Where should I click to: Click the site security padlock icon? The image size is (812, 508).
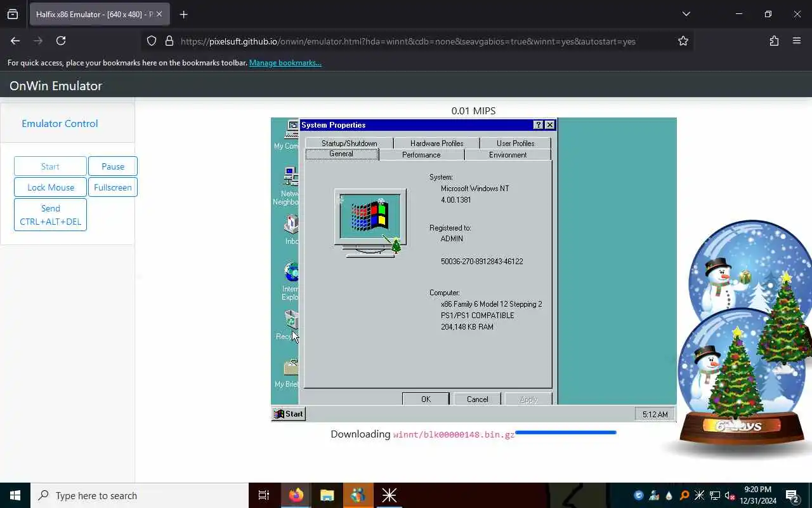pos(169,41)
